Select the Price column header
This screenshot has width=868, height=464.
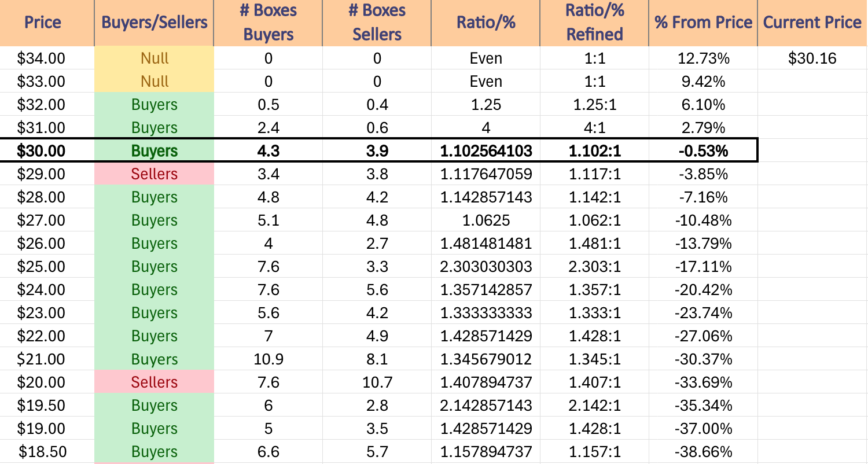click(x=47, y=23)
